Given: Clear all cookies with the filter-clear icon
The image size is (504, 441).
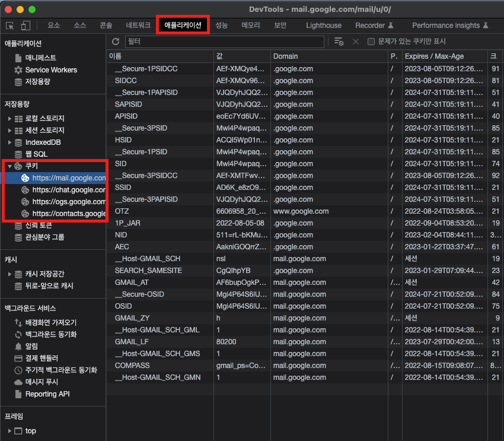Looking at the screenshot, I should tap(339, 42).
